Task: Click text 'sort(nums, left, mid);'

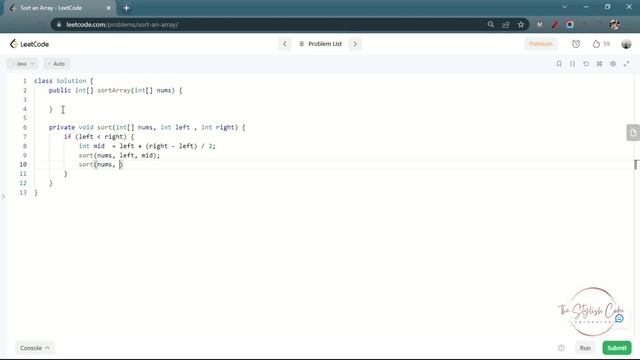Action: [x=119, y=155]
